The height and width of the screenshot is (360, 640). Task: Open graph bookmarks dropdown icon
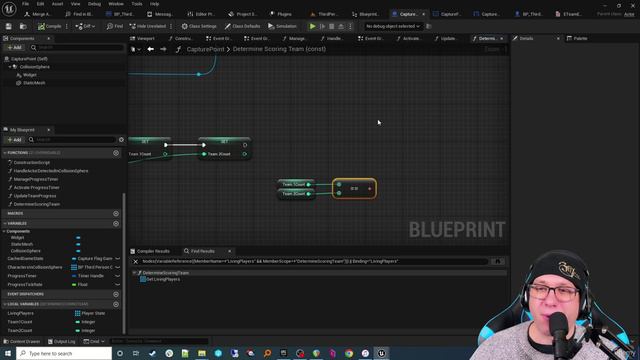[135, 49]
